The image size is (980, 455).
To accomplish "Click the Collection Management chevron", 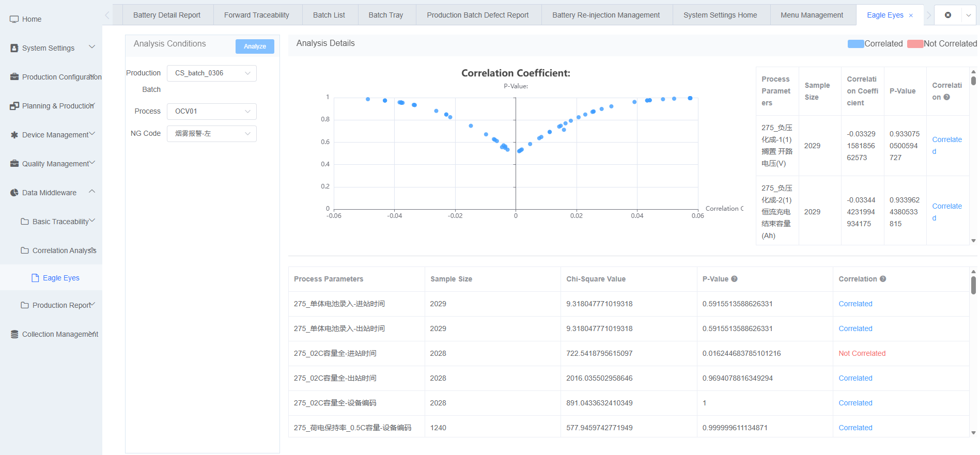I will [92, 333].
